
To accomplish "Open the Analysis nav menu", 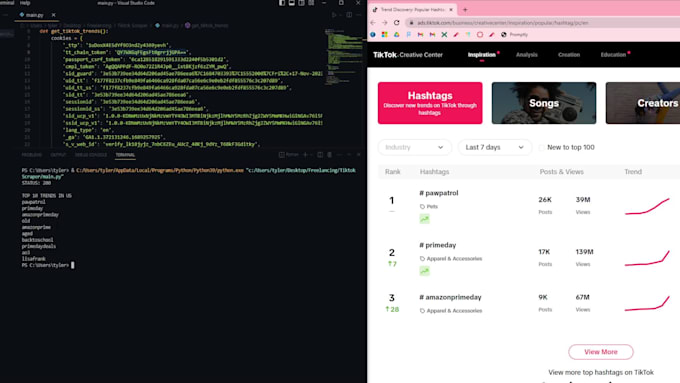I will (526, 55).
